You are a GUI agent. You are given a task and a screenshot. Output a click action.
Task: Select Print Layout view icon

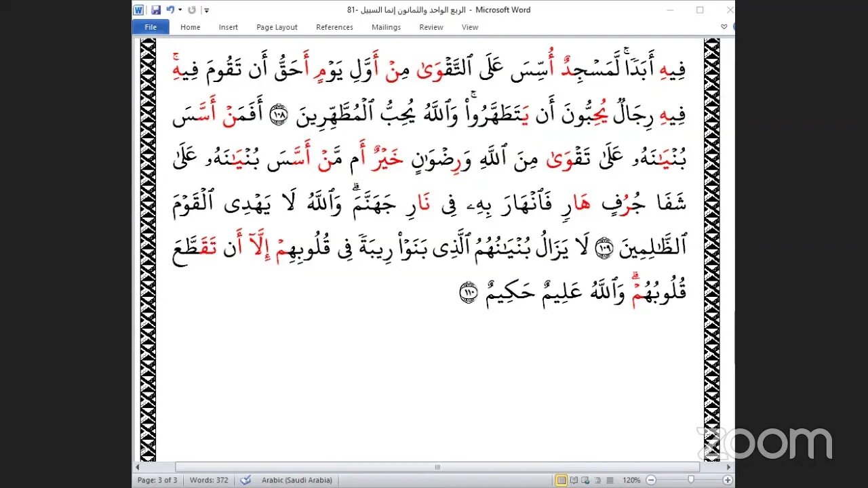click(x=561, y=480)
